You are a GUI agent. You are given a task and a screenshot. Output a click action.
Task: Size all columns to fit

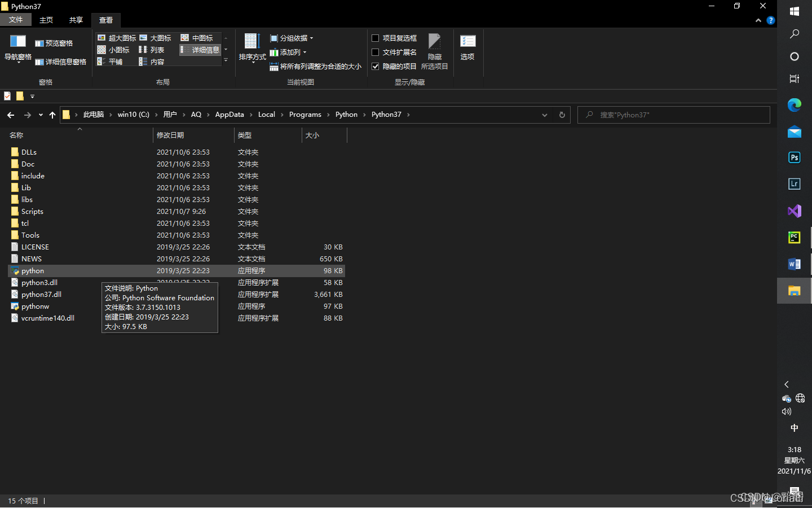tap(315, 67)
